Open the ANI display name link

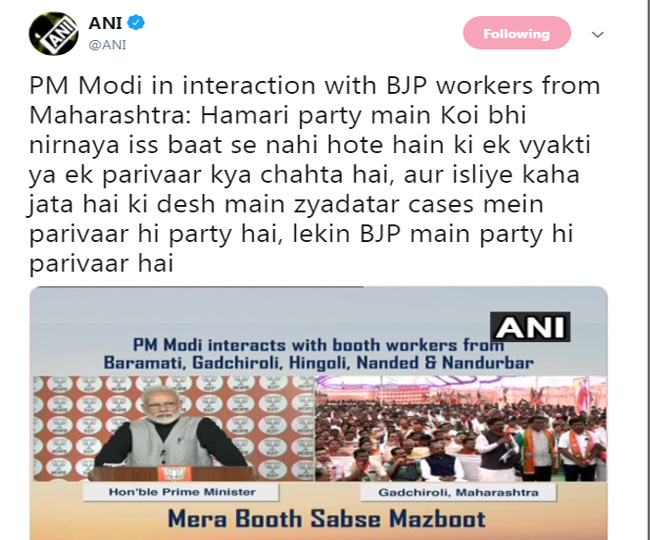pos(105,23)
